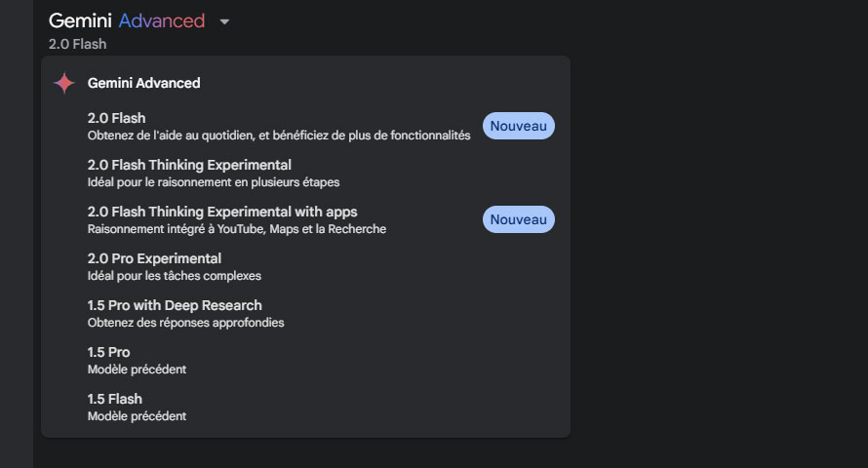Image resolution: width=868 pixels, height=468 pixels.
Task: Expand the Gemini Advanced model dropdown arrow
Action: pos(224,22)
